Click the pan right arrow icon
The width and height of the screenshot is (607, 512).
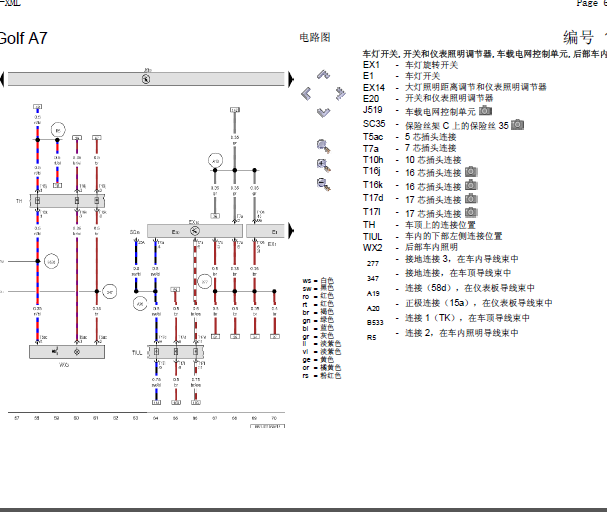(341, 93)
